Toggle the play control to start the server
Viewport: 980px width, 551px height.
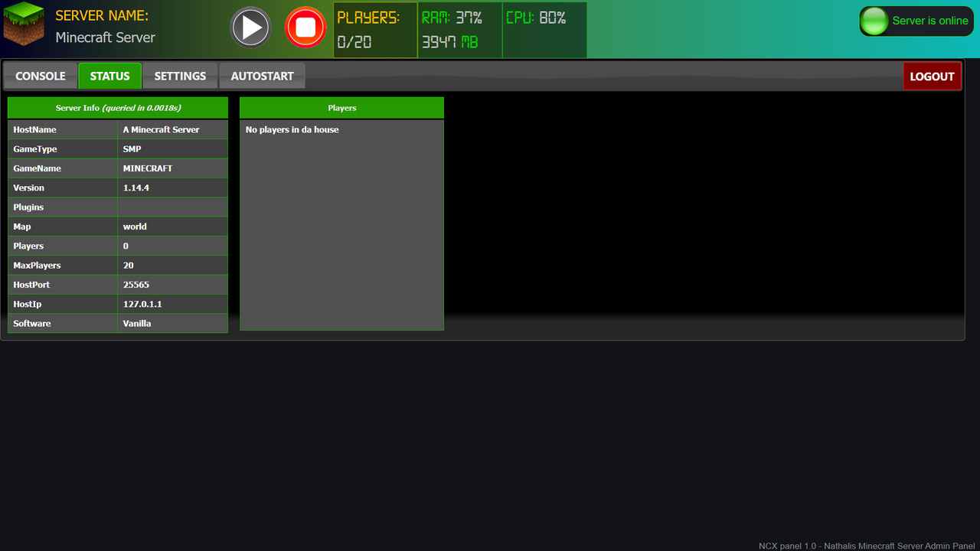[x=250, y=28]
